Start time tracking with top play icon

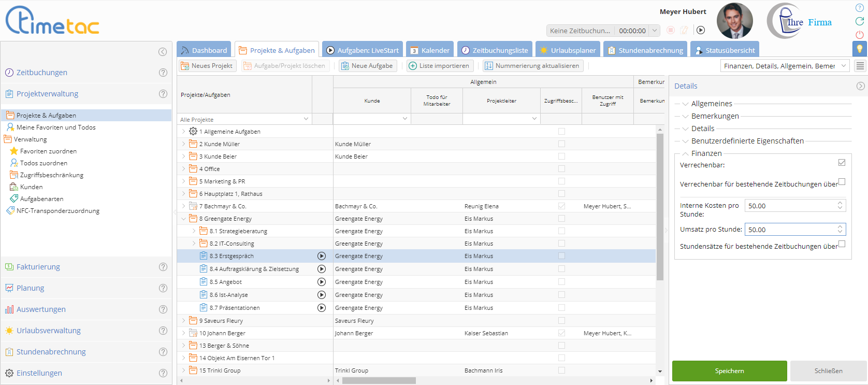click(x=701, y=30)
